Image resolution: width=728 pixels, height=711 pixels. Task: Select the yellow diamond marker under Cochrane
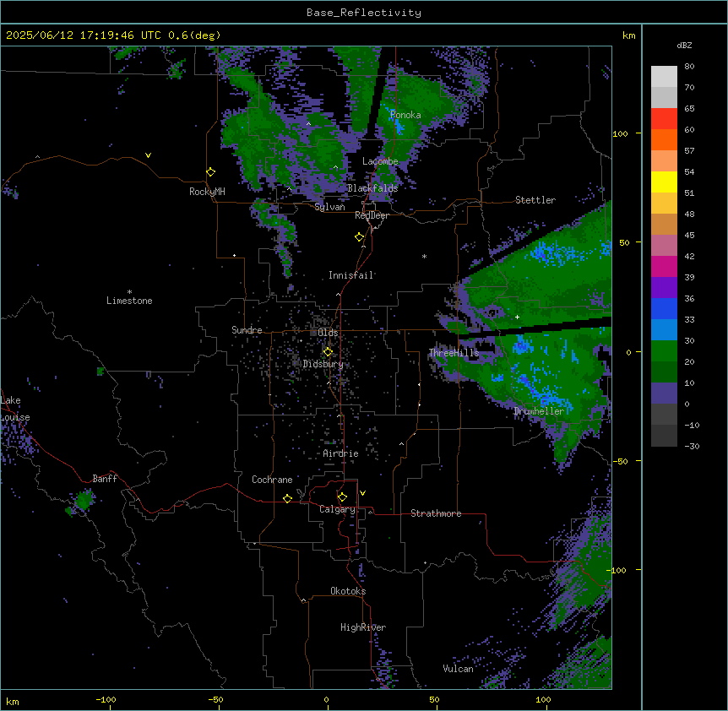pos(287,498)
